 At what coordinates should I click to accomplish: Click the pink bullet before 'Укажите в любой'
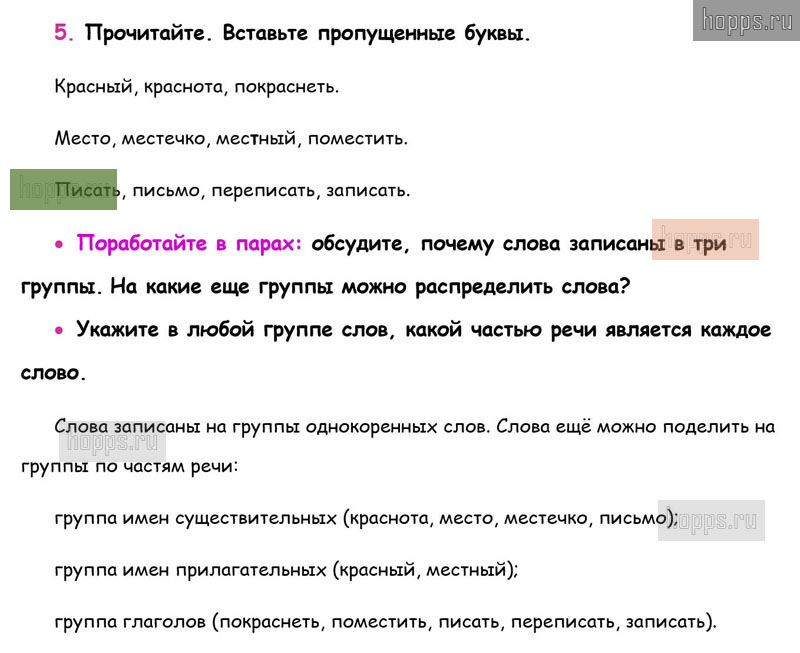coord(60,330)
